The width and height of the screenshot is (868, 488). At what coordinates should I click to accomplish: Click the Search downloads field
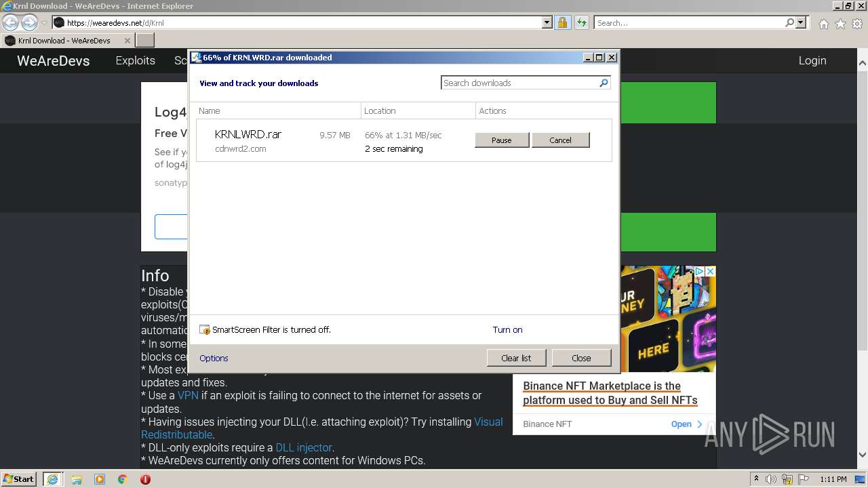click(x=519, y=83)
